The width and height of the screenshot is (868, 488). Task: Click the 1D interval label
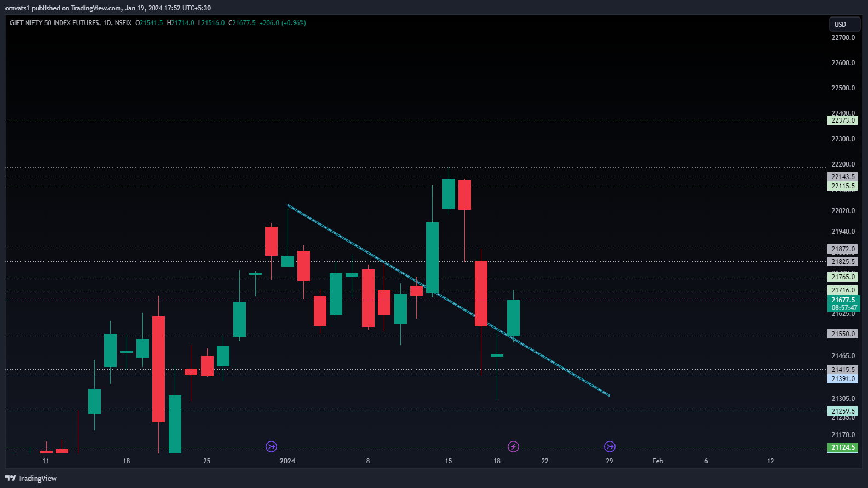coord(107,23)
